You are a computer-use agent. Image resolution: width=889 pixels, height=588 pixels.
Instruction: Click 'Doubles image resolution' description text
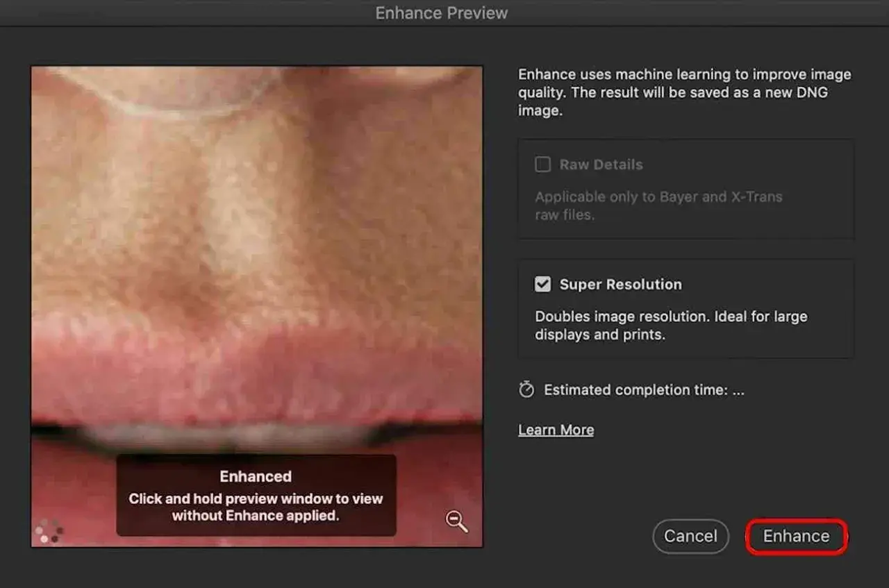(x=671, y=326)
